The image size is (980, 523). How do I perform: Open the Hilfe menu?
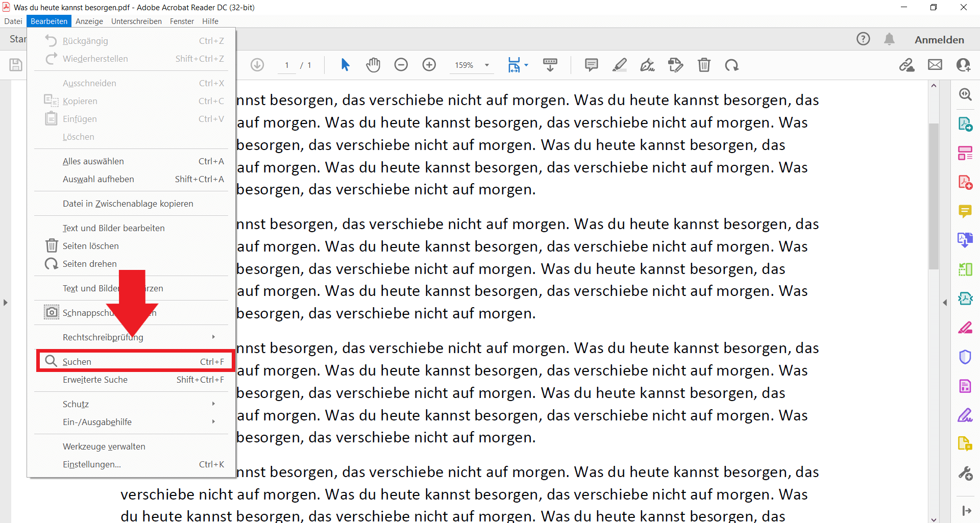click(x=210, y=21)
